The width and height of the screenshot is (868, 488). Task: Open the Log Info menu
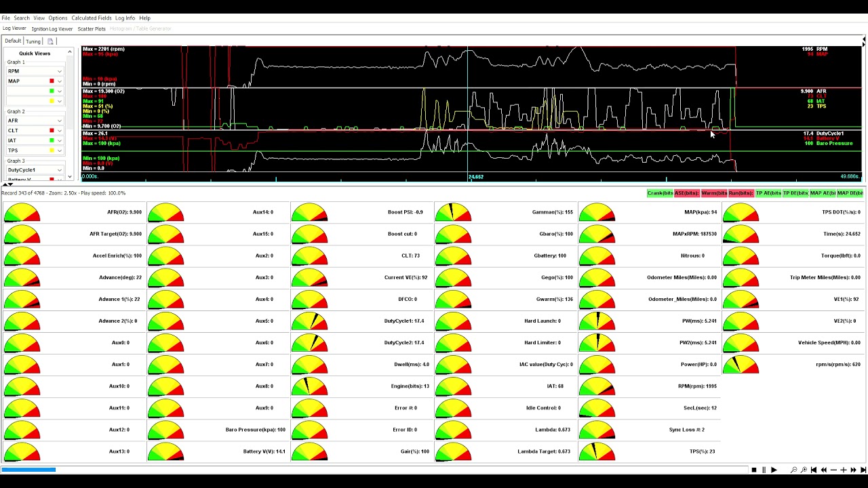pos(125,18)
